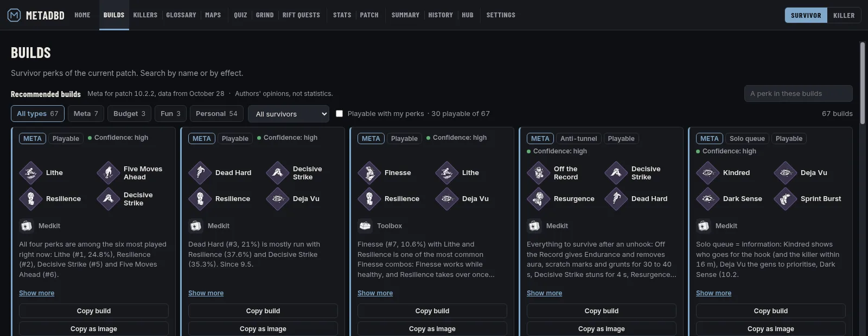
Task: Copy build on Solo queue card
Action: pos(771,311)
